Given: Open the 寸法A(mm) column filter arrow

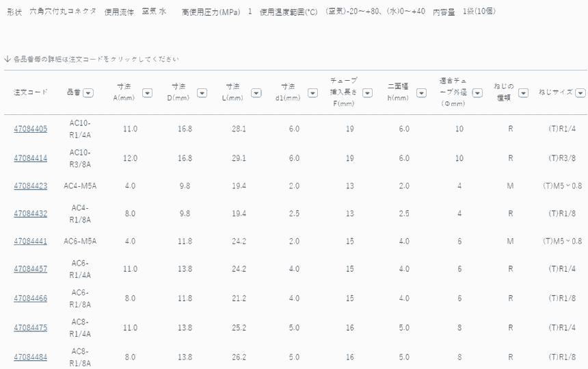Looking at the screenshot, I should [147, 93].
